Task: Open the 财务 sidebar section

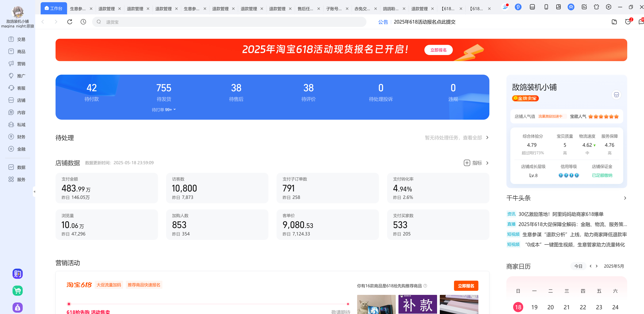Action: click(x=17, y=137)
